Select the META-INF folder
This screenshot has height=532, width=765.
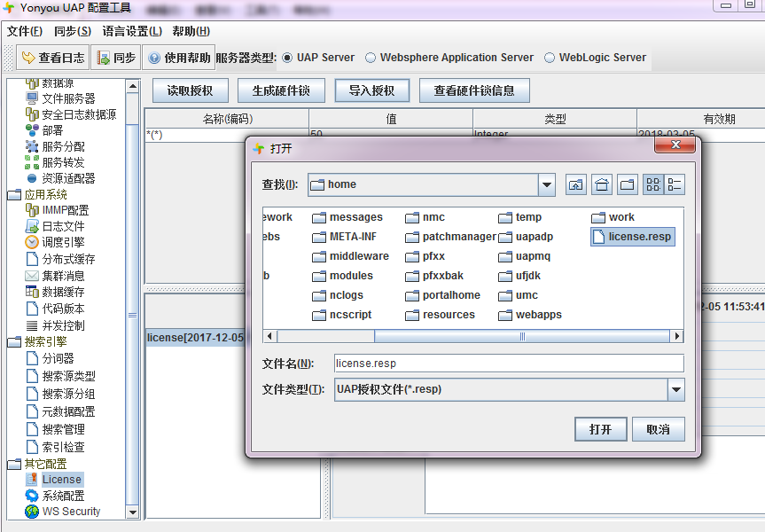(345, 237)
